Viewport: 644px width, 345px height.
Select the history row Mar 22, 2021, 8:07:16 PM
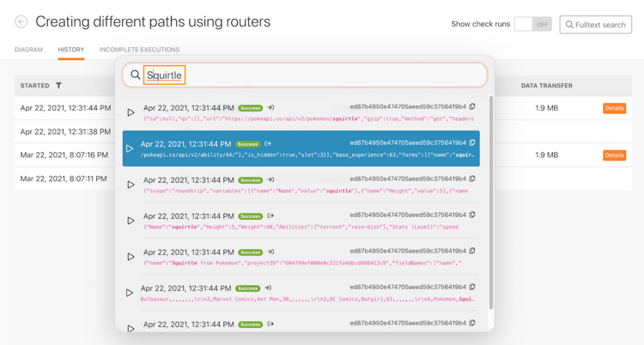tap(64, 155)
